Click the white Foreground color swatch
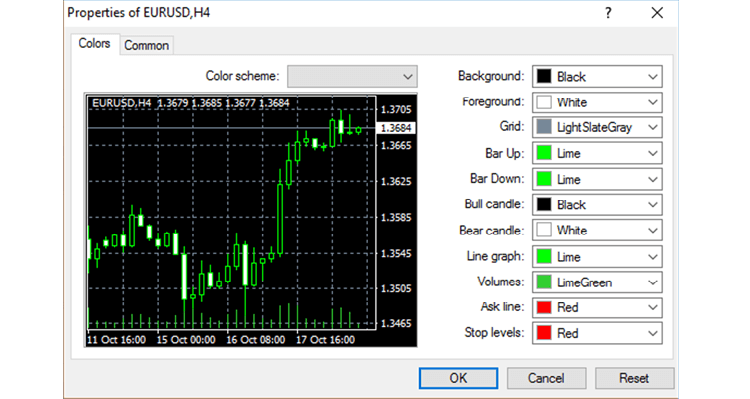This screenshot has height=399, width=750. coord(544,102)
